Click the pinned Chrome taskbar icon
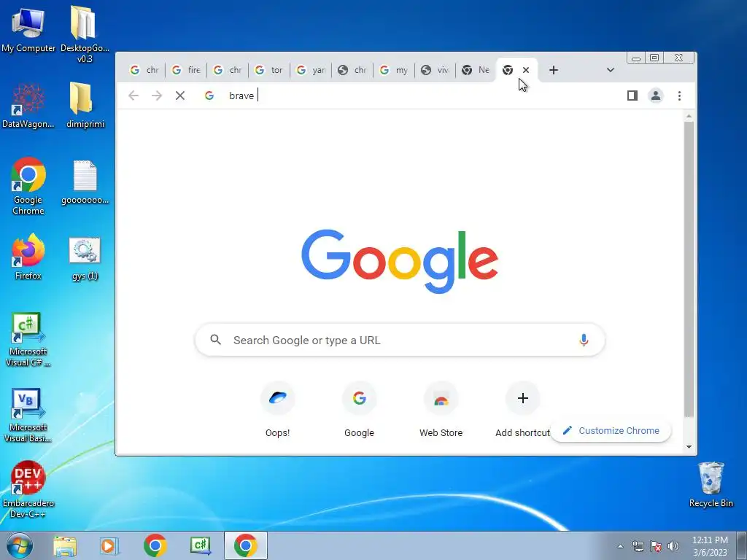747x560 pixels. [x=155, y=545]
